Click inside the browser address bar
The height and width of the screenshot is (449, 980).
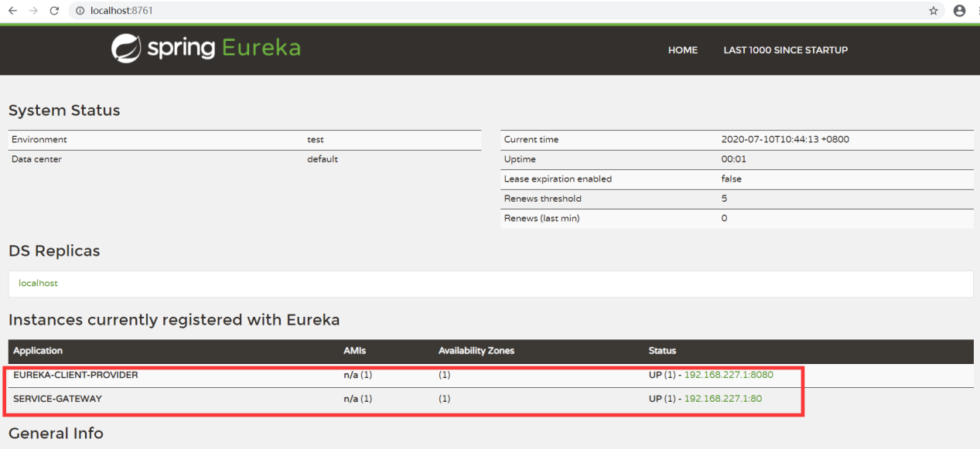[232, 10]
